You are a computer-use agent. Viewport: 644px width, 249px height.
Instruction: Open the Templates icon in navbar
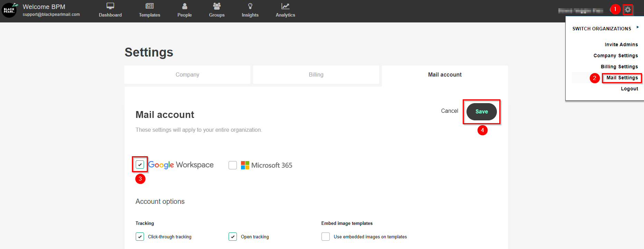click(x=149, y=6)
